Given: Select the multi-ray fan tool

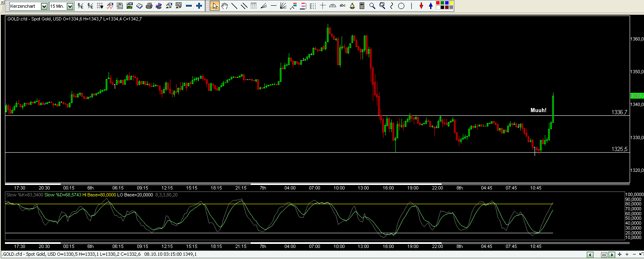Looking at the screenshot, I should [x=283, y=6].
